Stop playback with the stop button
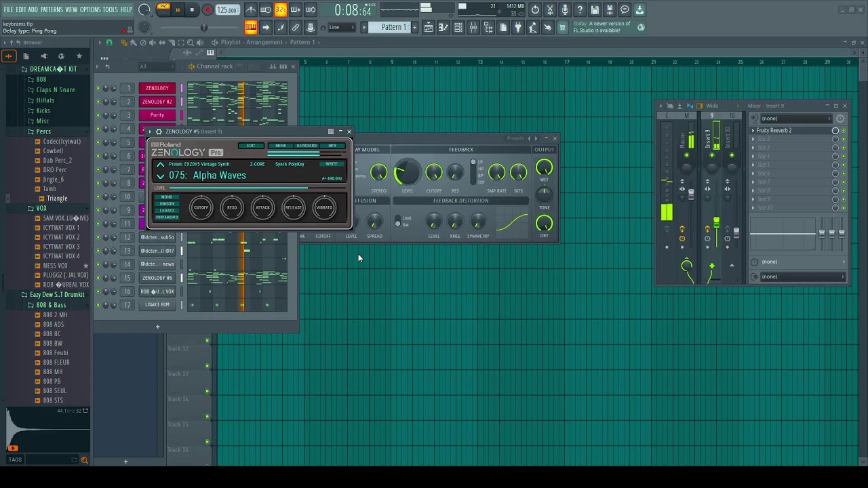Screen dimensions: 868x488 pyautogui.click(x=192, y=9)
